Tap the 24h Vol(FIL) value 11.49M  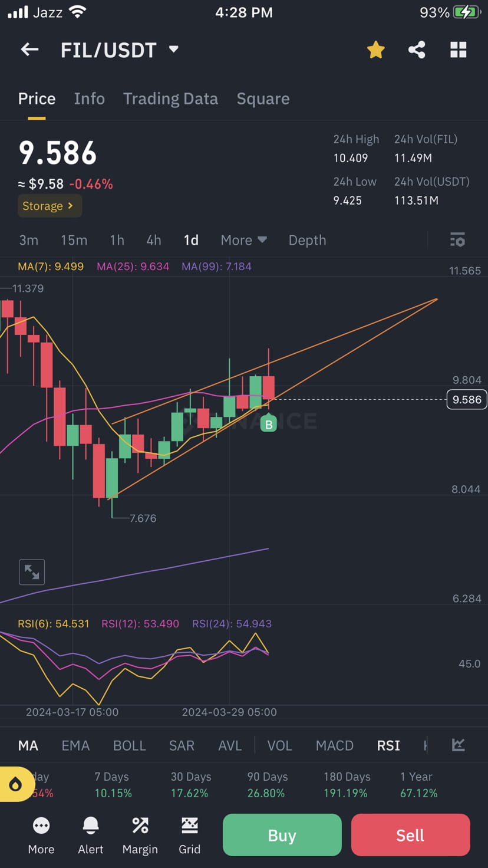(413, 158)
